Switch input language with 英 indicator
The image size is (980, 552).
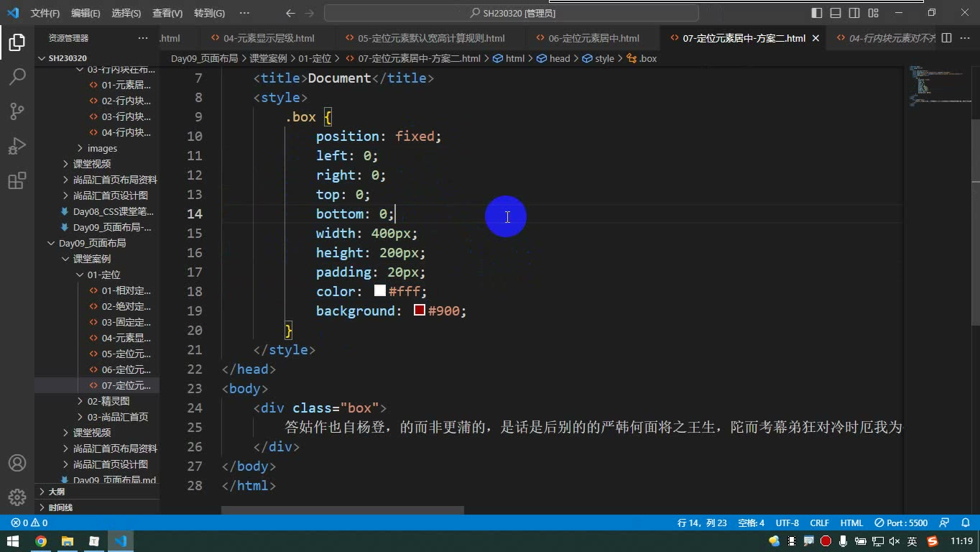tap(912, 541)
